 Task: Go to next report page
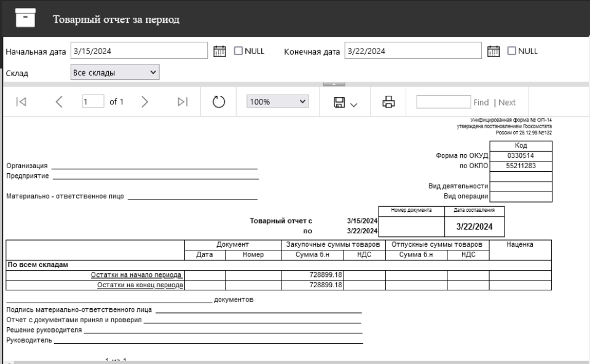(144, 102)
